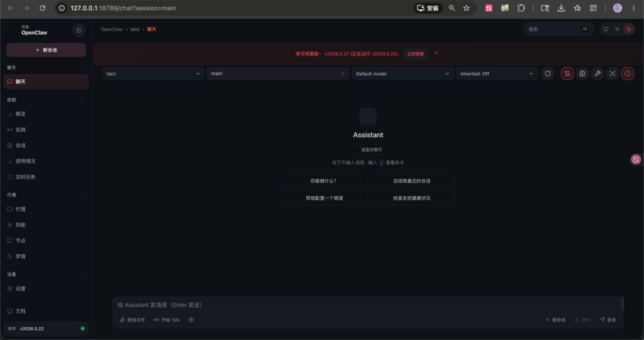Select 聊天 chat item in sidebar
This screenshot has width=644, height=340.
(x=46, y=82)
